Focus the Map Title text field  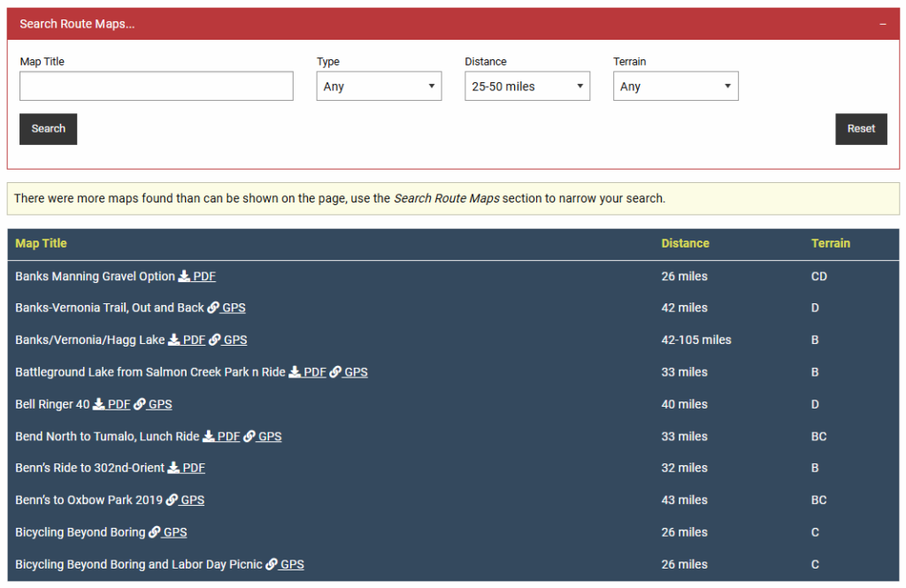pyautogui.click(x=156, y=87)
